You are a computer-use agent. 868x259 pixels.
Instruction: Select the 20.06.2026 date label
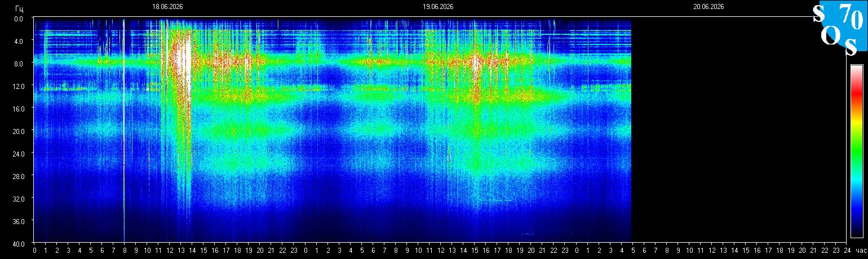point(708,7)
